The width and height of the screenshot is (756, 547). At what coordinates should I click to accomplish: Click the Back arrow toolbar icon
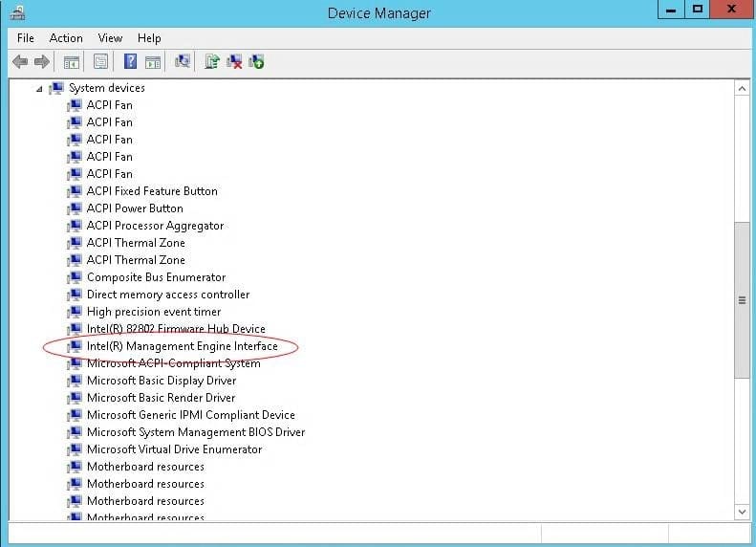(x=20, y=62)
